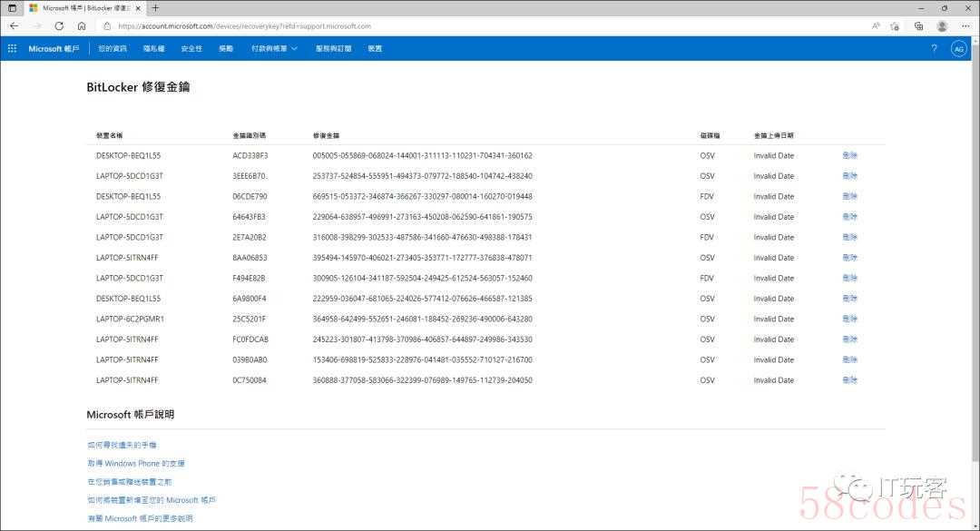Open the favorites star icon in toolbar
This screenshot has height=531, width=980.
pyautogui.click(x=896, y=26)
